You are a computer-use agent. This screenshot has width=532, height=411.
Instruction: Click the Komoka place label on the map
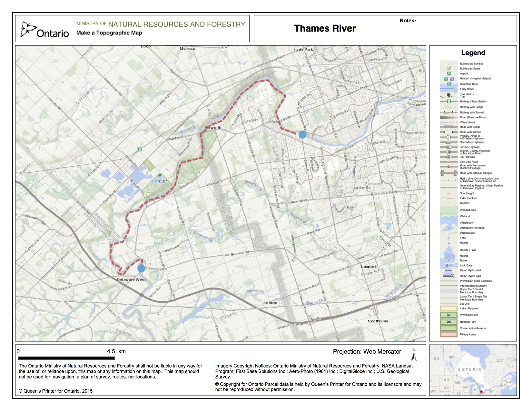tap(160, 181)
